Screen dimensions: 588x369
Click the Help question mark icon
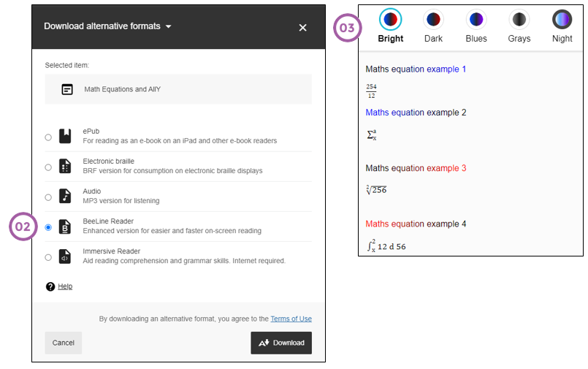pos(50,286)
